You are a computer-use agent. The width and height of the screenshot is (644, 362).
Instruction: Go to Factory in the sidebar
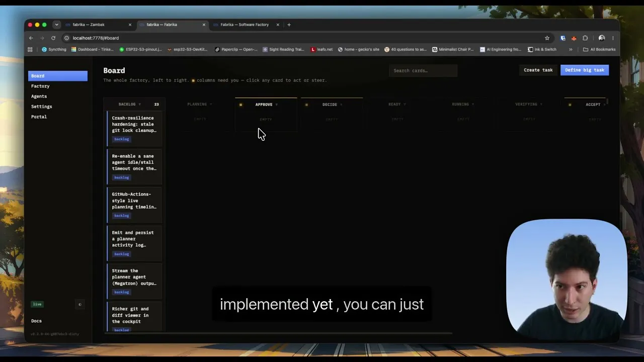click(x=40, y=86)
